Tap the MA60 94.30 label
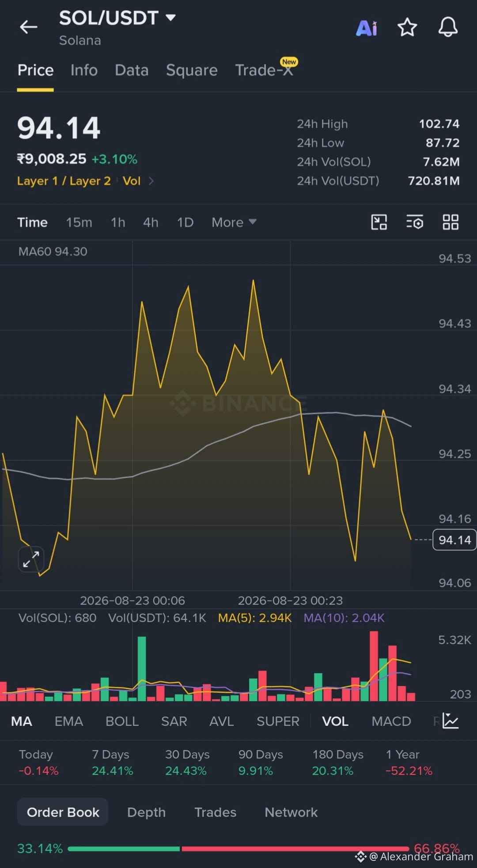This screenshot has width=477, height=868. click(x=53, y=252)
